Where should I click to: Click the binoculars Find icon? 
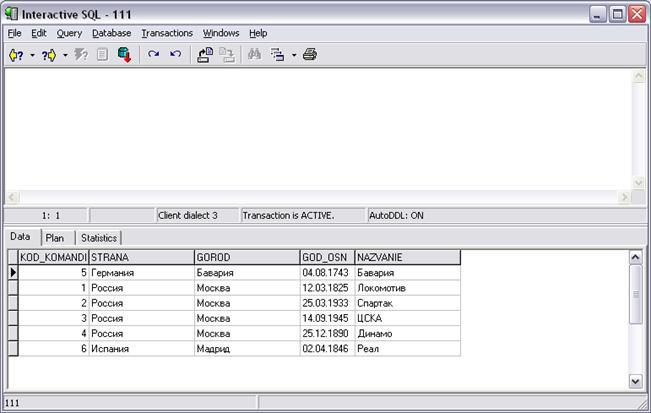254,55
